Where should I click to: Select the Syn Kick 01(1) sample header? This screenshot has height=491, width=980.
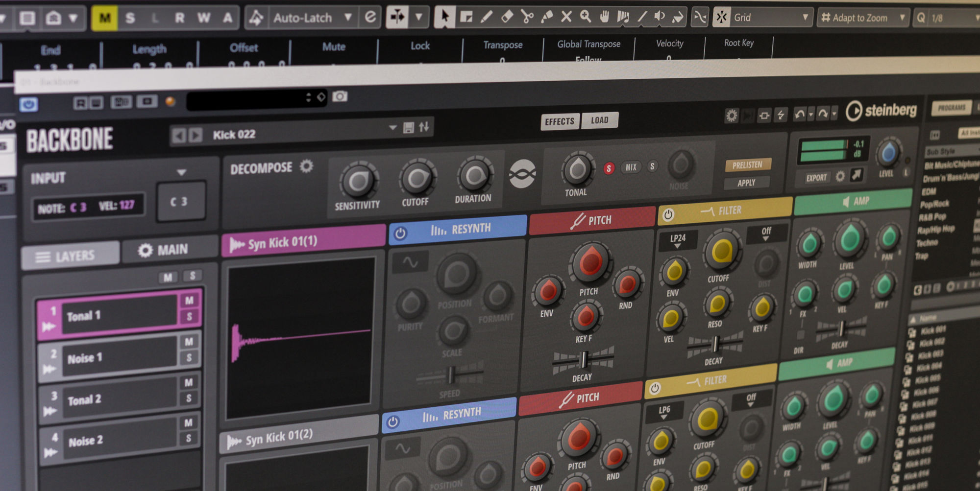[x=303, y=241]
